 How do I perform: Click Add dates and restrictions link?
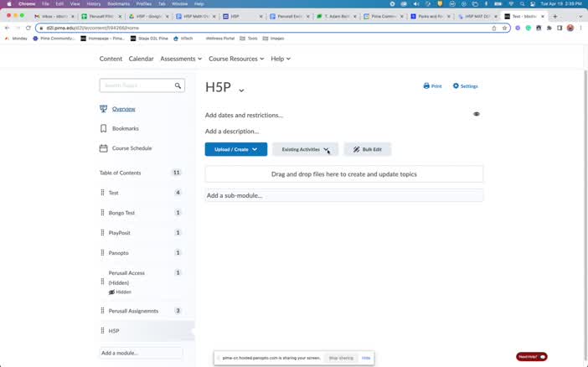pos(244,115)
